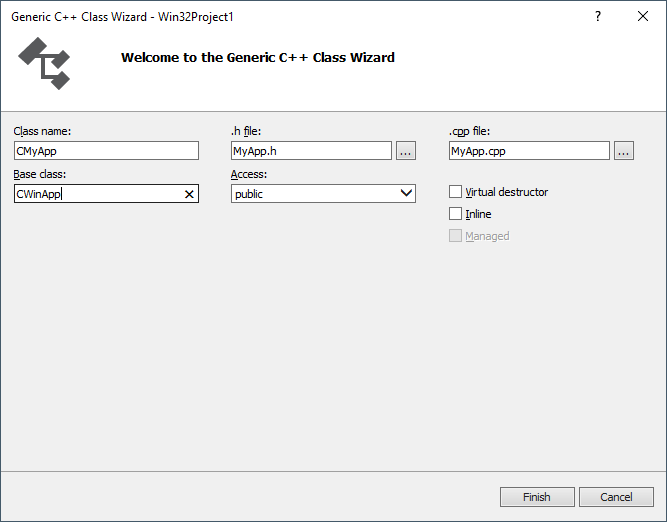Click the Base class label
This screenshot has width=667, height=522.
[x=40, y=174]
